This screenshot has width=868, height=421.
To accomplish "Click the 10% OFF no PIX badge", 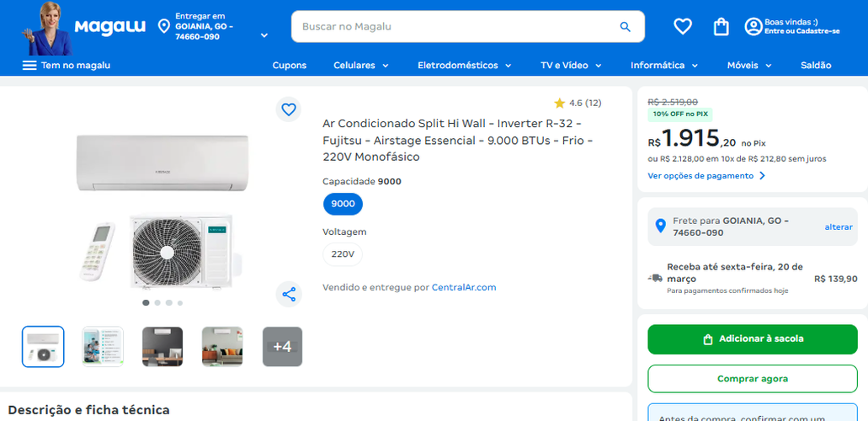I will point(679,115).
